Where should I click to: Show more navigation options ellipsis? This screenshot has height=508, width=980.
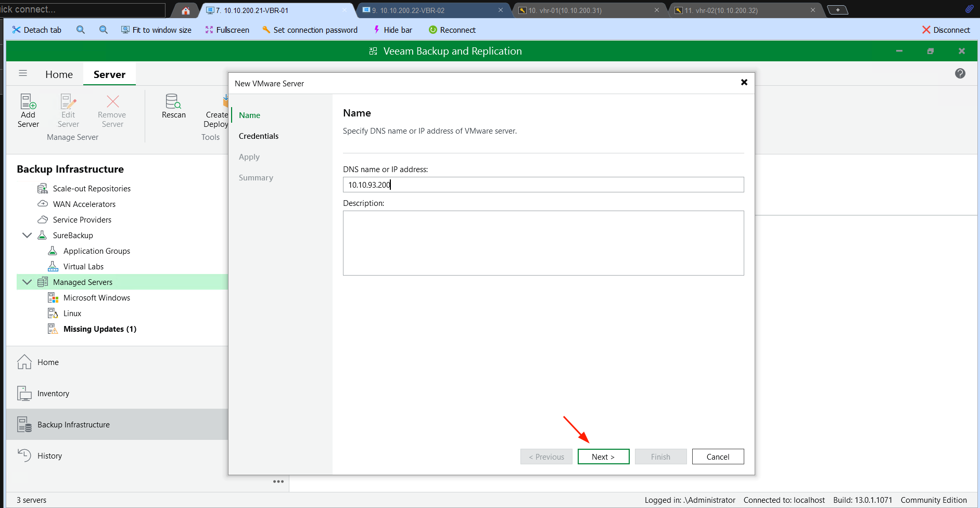tap(278, 481)
